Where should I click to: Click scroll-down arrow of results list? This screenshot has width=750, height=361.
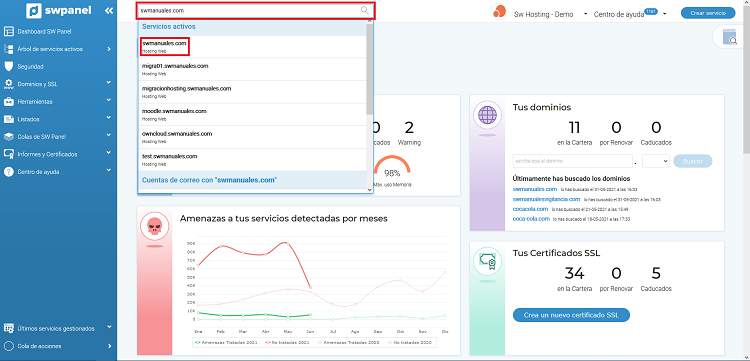click(369, 189)
